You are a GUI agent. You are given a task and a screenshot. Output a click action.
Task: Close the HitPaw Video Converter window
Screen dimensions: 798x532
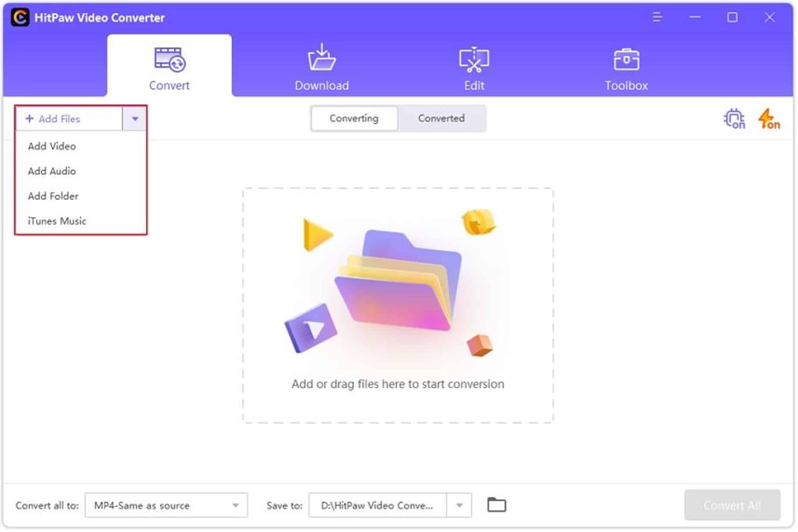[x=770, y=17]
